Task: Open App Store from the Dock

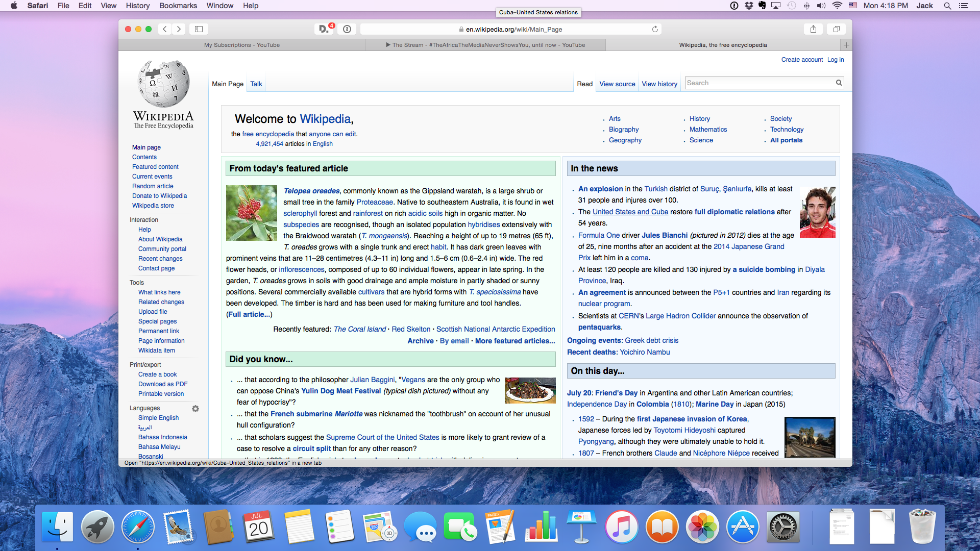Action: click(743, 527)
